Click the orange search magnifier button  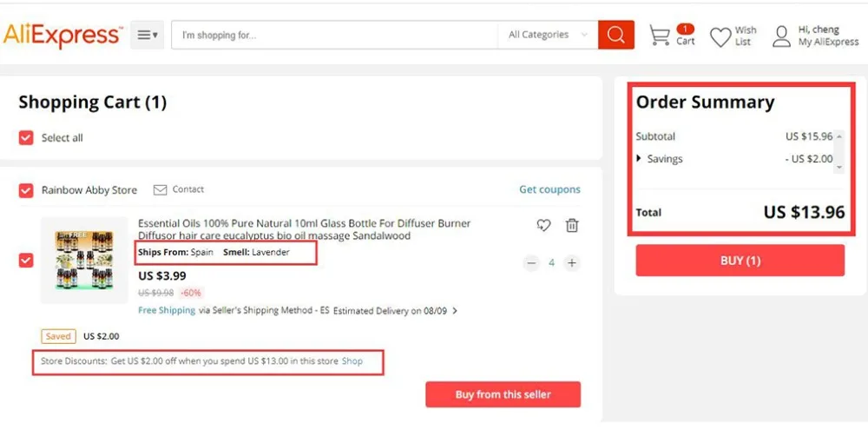click(x=616, y=35)
